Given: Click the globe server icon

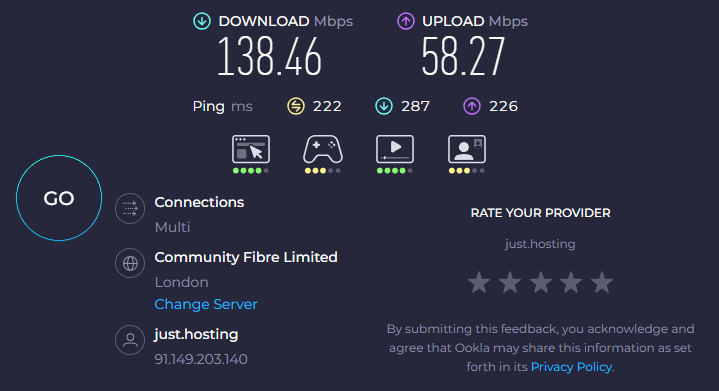Looking at the screenshot, I should pos(130,263).
